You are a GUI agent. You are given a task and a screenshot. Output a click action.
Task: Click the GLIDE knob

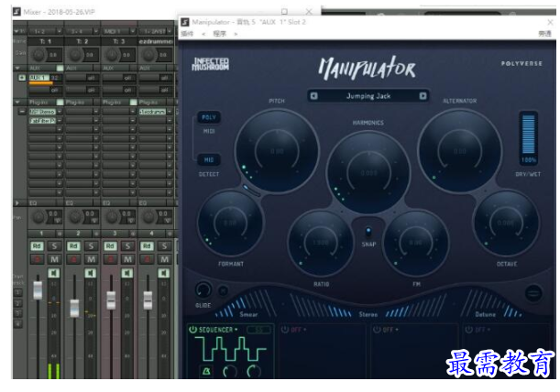203,290
